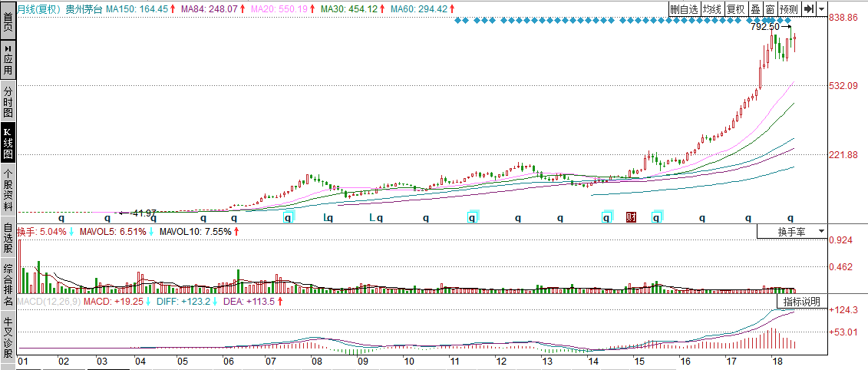The width and height of the screenshot is (868, 370).
Task: Switch to the 分时图 intraday chart tab
Action: point(8,101)
